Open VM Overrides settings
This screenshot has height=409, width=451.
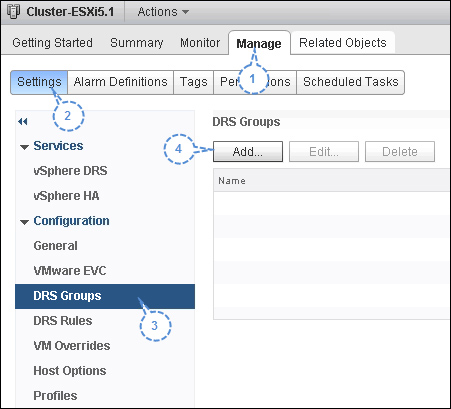point(72,346)
